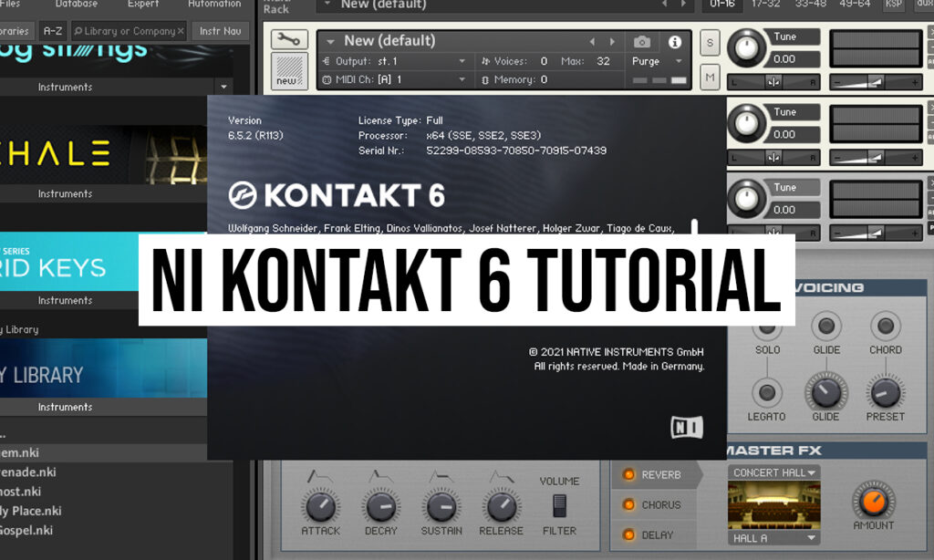Click the Tune value 0.00 of New (default)
Viewport: 934px width, 560px height.
pyautogui.click(x=784, y=59)
